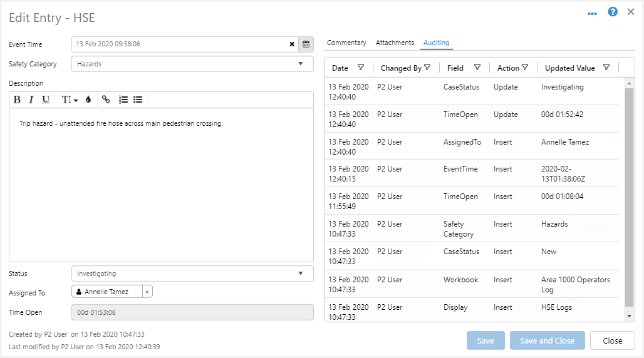Filter the Changed By column
Viewport: 644px width, 358px height.
click(427, 68)
